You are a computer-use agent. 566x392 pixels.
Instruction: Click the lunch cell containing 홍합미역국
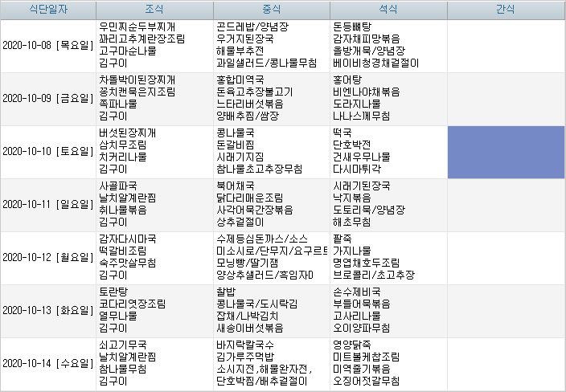[271, 98]
